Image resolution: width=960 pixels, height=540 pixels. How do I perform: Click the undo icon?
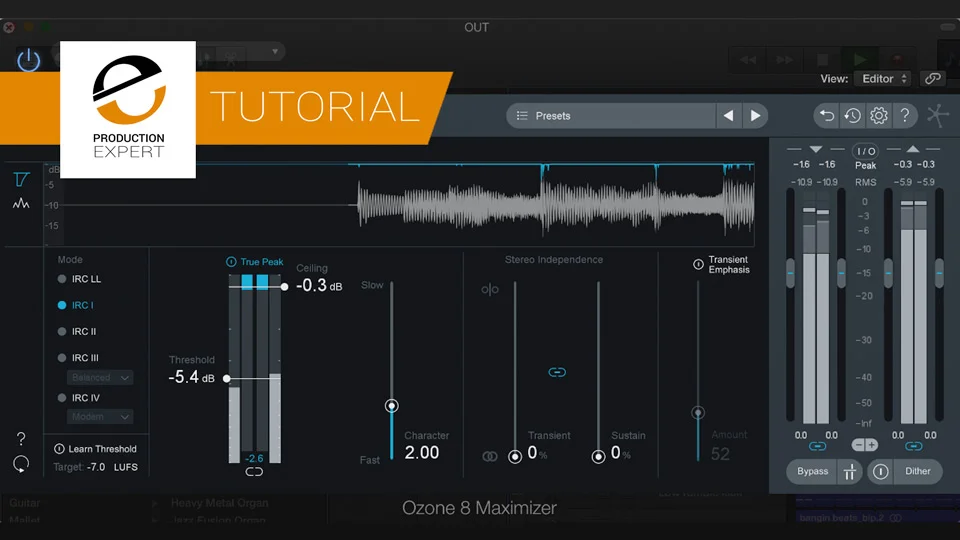pyautogui.click(x=827, y=116)
